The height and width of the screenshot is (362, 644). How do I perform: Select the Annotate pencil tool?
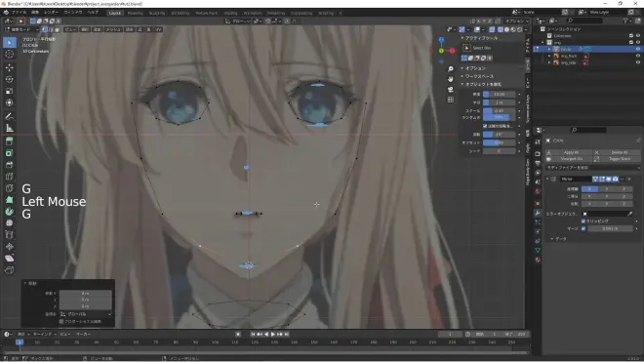coord(10,116)
